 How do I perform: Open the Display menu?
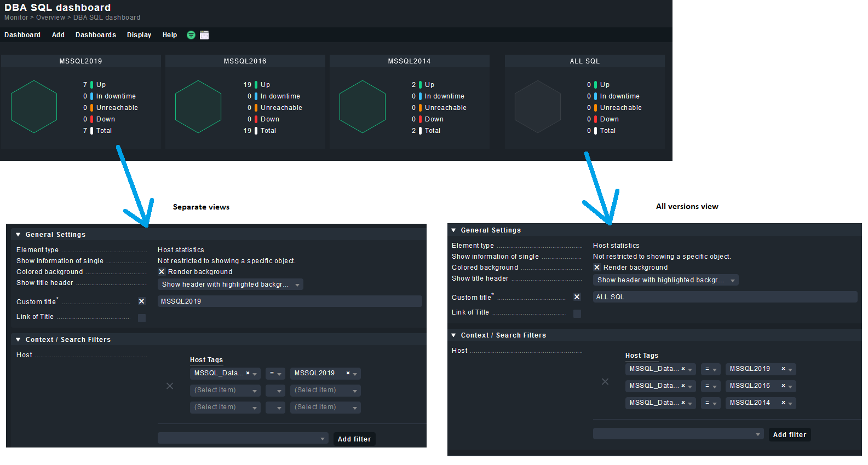(x=139, y=35)
